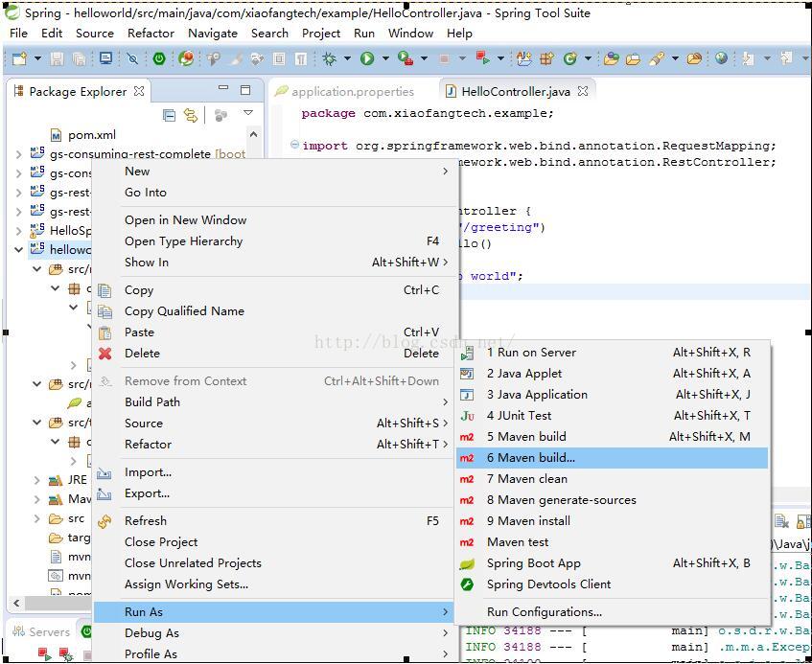This screenshot has width=812, height=664.
Task: Select Close Project
Action: [274, 542]
